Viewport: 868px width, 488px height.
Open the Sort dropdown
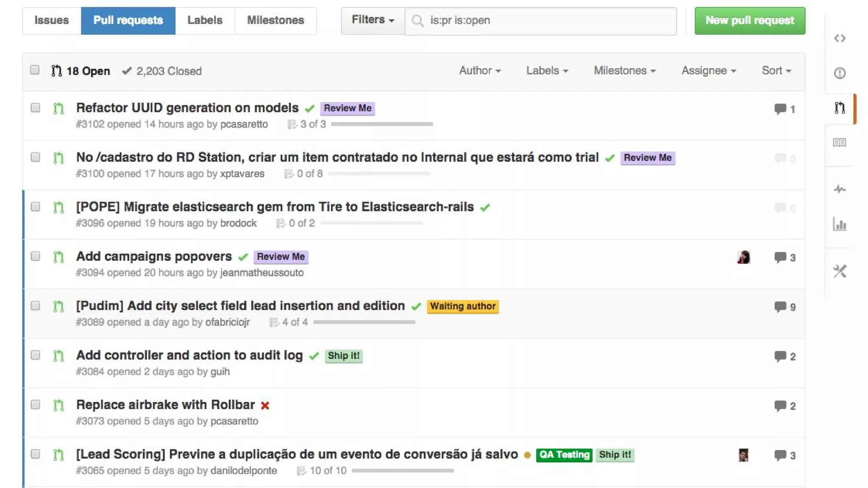(776, 71)
